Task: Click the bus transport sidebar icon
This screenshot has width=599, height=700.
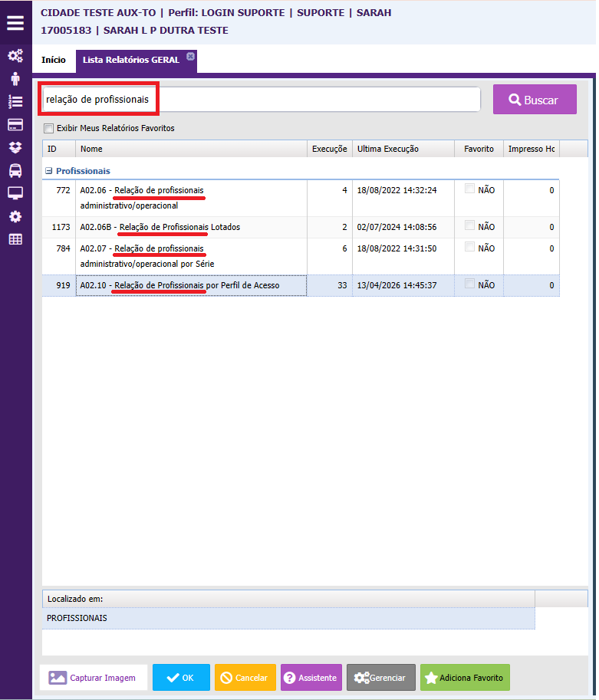Action: [x=15, y=170]
